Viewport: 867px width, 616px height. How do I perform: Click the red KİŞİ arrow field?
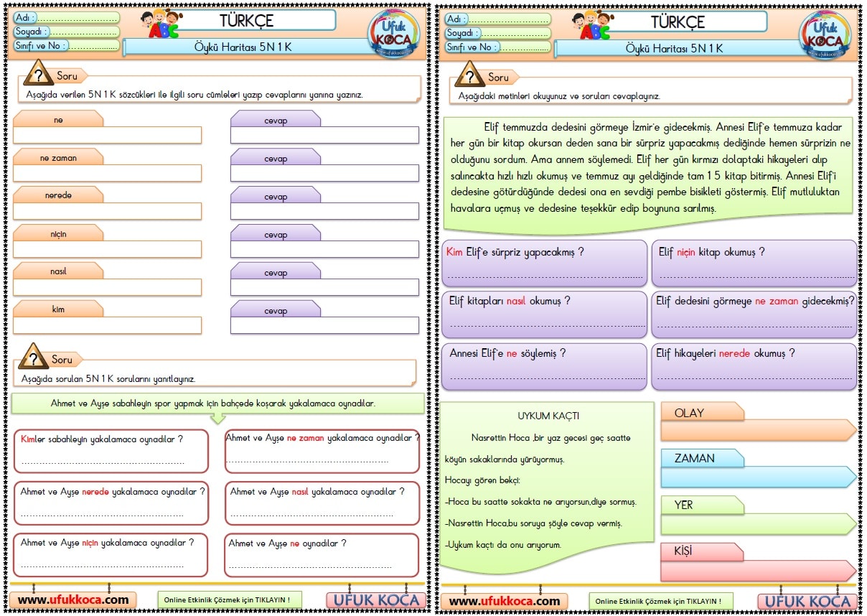(x=759, y=571)
